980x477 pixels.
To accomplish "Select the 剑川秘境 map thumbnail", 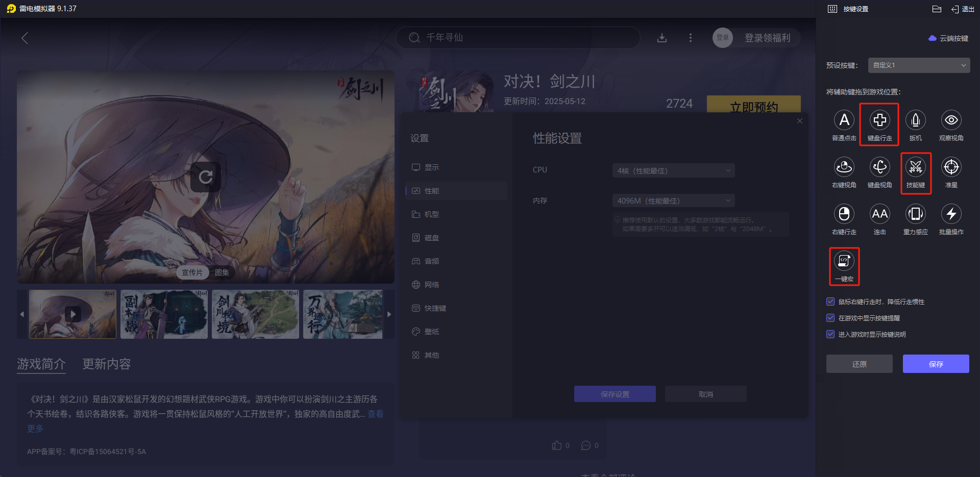I will 256,314.
